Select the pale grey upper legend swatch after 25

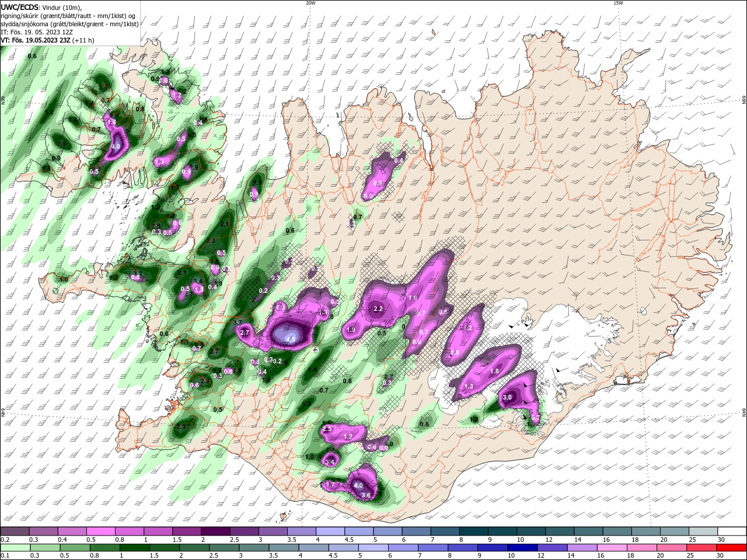(x=703, y=531)
